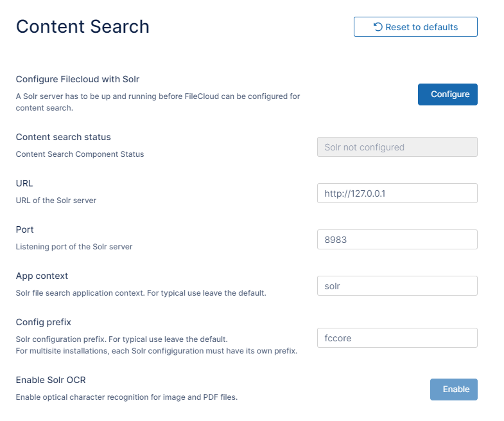Click the blue Configure button
Screen dimensions: 504x421
pyautogui.click(x=448, y=94)
